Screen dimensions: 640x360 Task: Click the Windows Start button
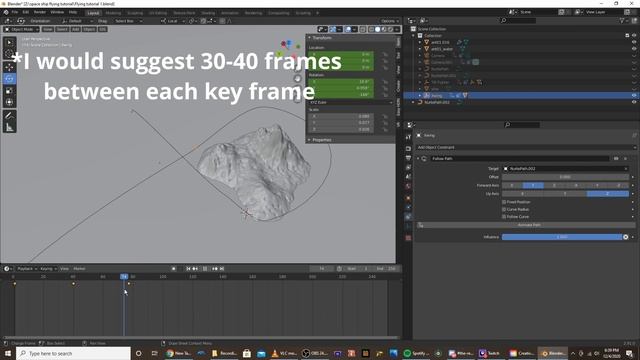tap(8, 353)
